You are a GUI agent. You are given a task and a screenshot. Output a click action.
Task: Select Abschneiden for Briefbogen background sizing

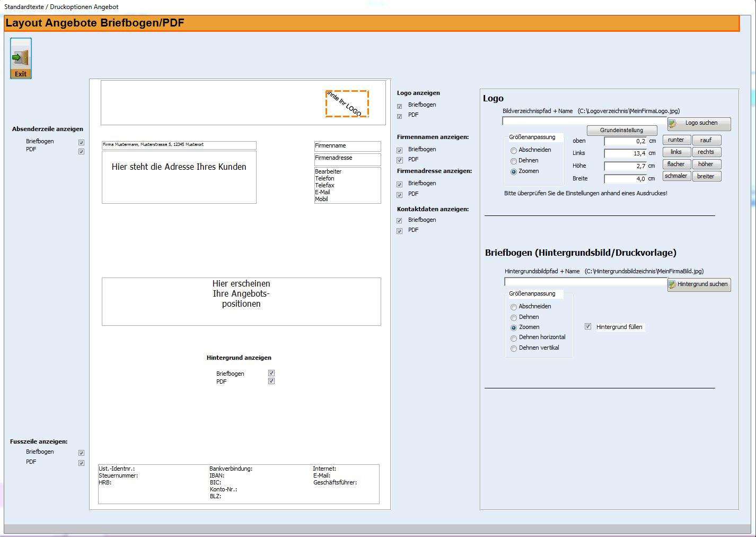pyautogui.click(x=514, y=307)
